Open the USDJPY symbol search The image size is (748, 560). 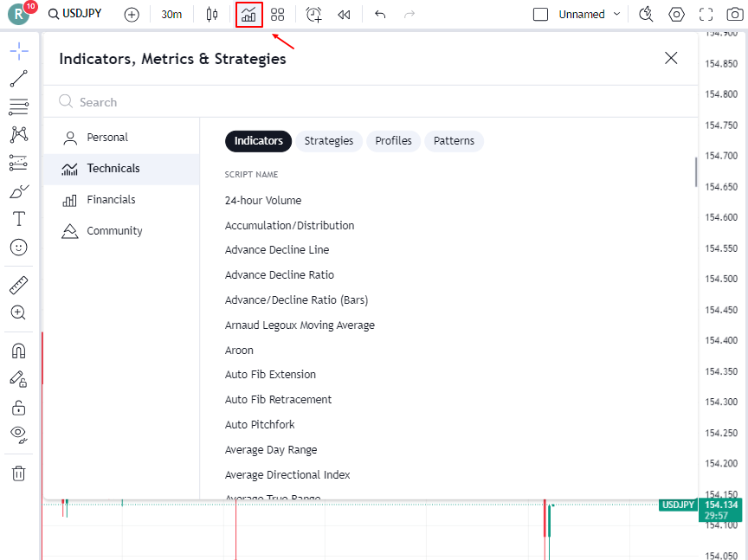[x=76, y=14]
